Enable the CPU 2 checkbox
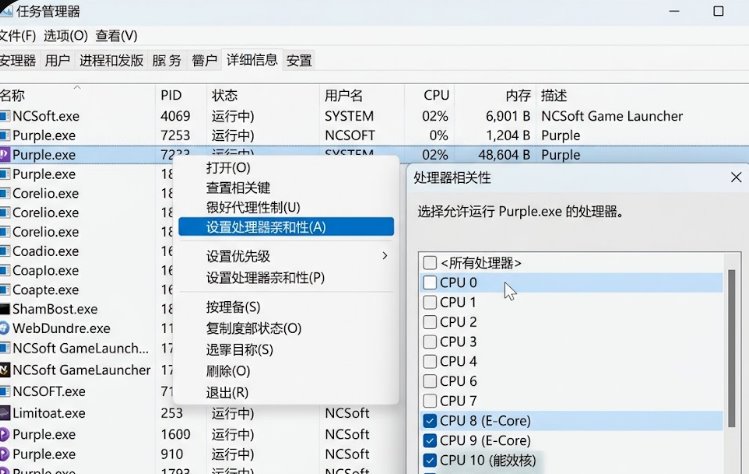 tap(430, 322)
